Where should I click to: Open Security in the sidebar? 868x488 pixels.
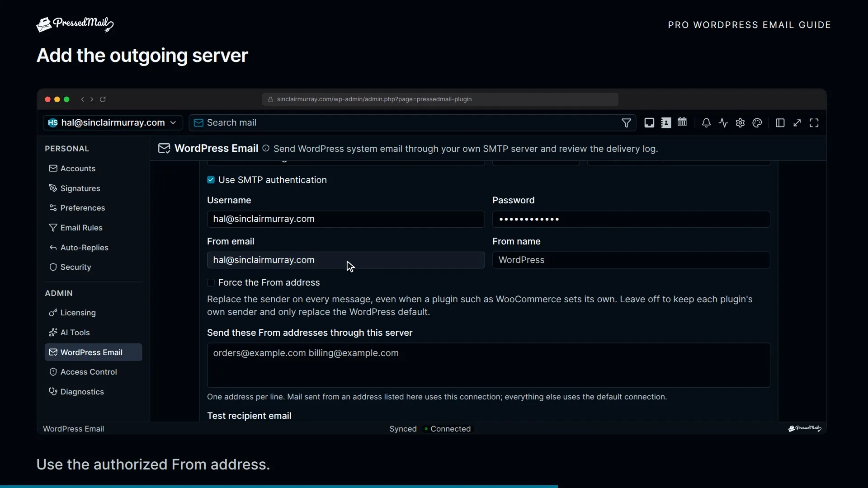click(x=94, y=267)
